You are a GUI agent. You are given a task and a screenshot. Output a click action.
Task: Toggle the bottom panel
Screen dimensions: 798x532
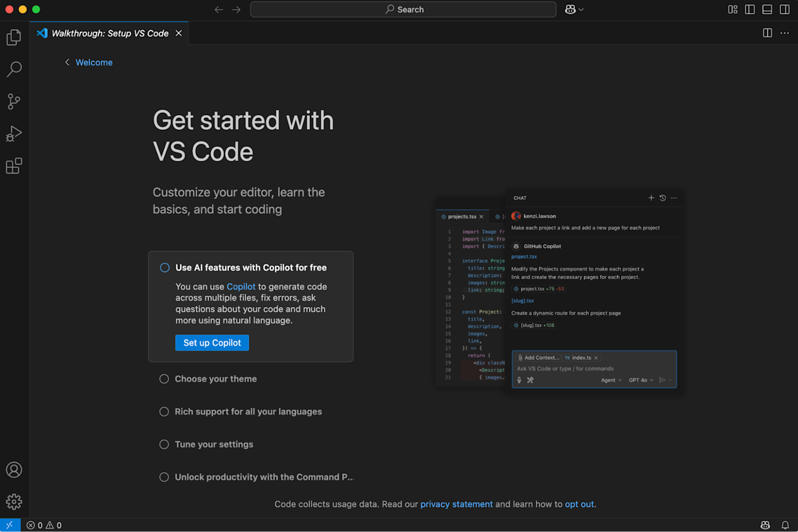pos(767,10)
